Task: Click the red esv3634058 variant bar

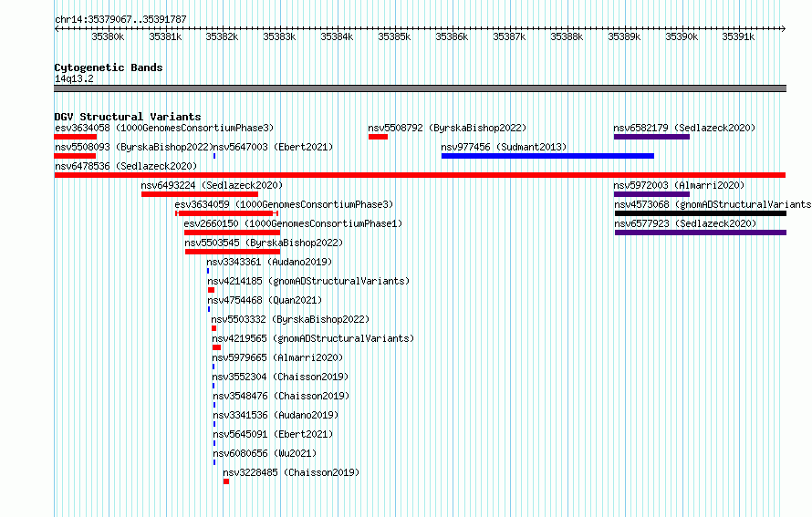Action: pyautogui.click(x=75, y=137)
